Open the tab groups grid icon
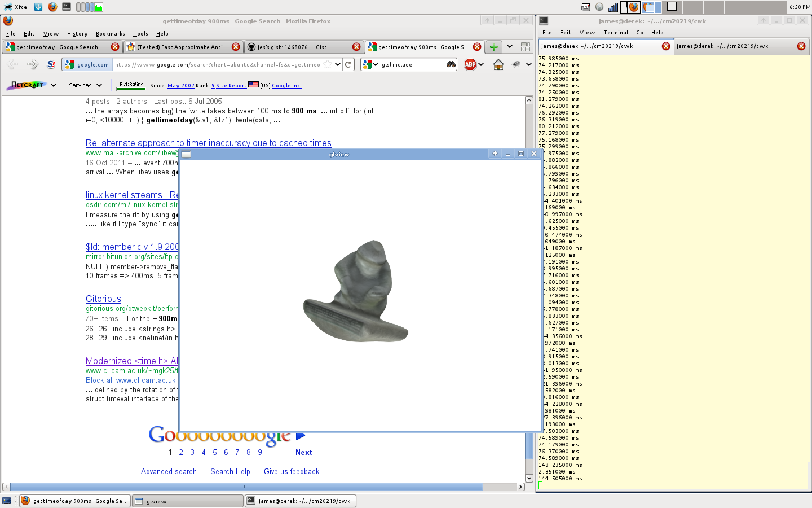 526,47
